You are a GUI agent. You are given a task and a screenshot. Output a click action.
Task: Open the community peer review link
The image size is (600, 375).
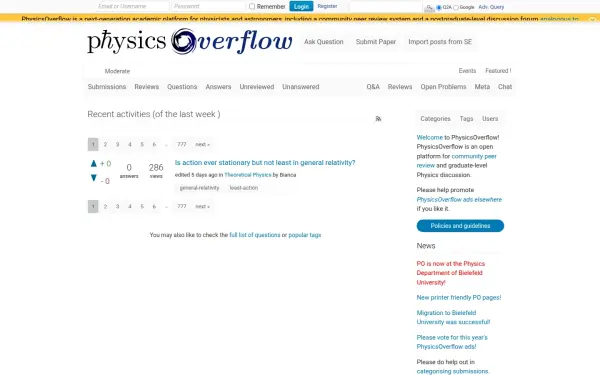(457, 161)
